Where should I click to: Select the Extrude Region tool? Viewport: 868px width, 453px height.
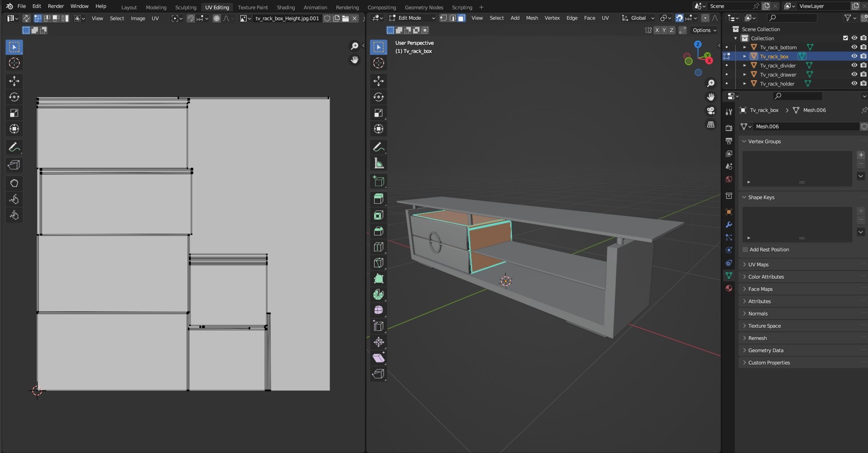pyautogui.click(x=378, y=199)
